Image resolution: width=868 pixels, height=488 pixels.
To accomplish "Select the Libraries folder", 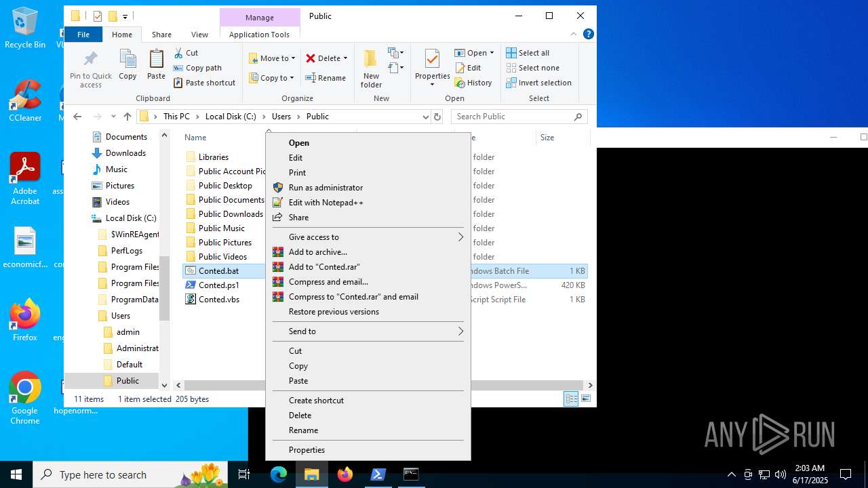I will click(x=213, y=157).
